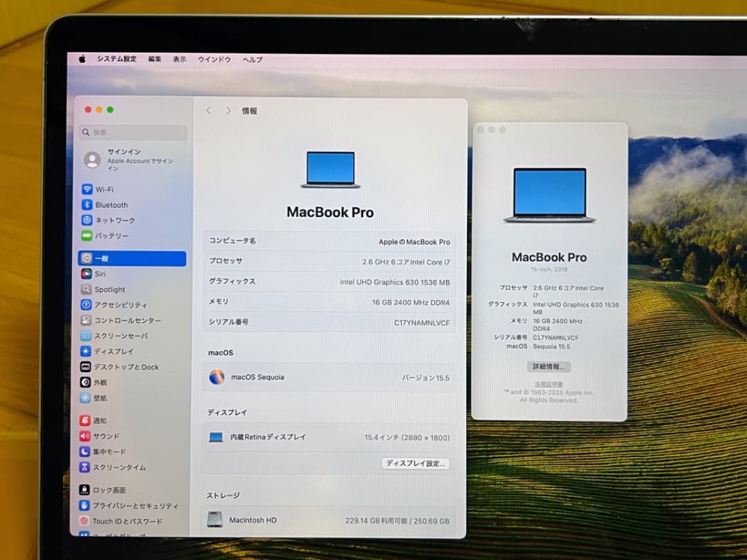Image resolution: width=747 pixels, height=560 pixels.
Task: Open ディスプレイ (Display) settings from sidebar
Action: tap(112, 351)
